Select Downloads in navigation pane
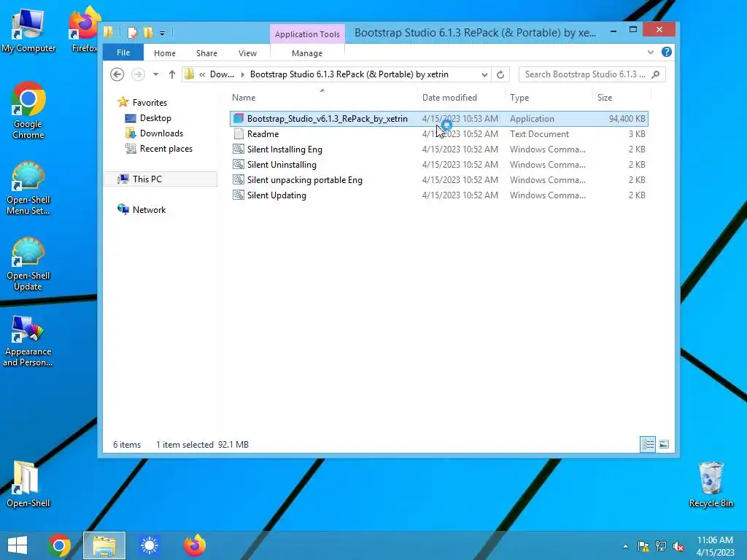The width and height of the screenshot is (747, 560). pos(161,133)
